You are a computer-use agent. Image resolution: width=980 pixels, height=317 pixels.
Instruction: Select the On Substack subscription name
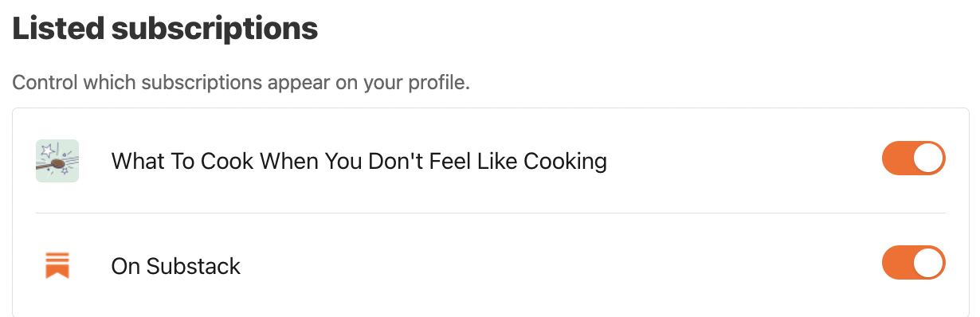coord(176,266)
